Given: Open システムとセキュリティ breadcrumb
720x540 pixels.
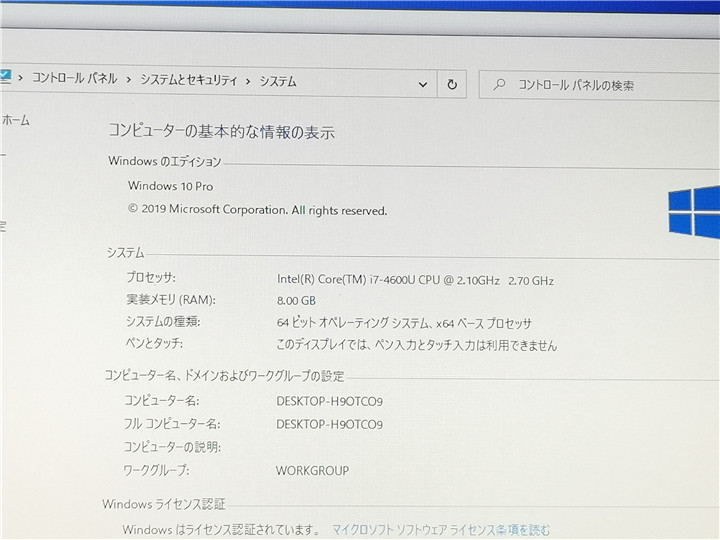Looking at the screenshot, I should (189, 80).
